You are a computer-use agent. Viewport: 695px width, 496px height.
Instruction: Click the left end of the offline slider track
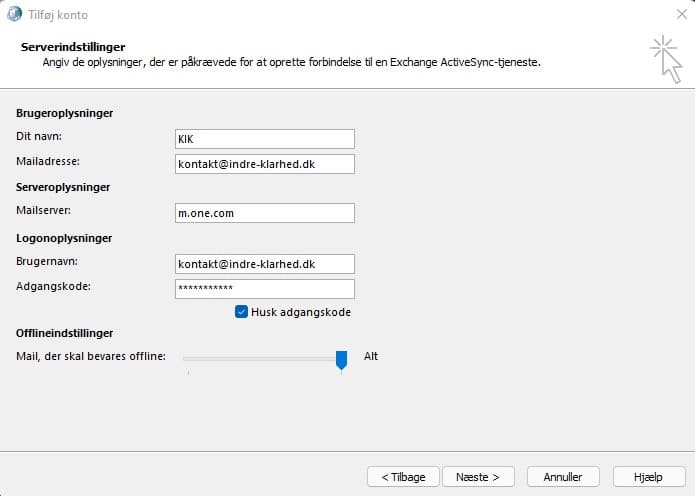(x=186, y=357)
